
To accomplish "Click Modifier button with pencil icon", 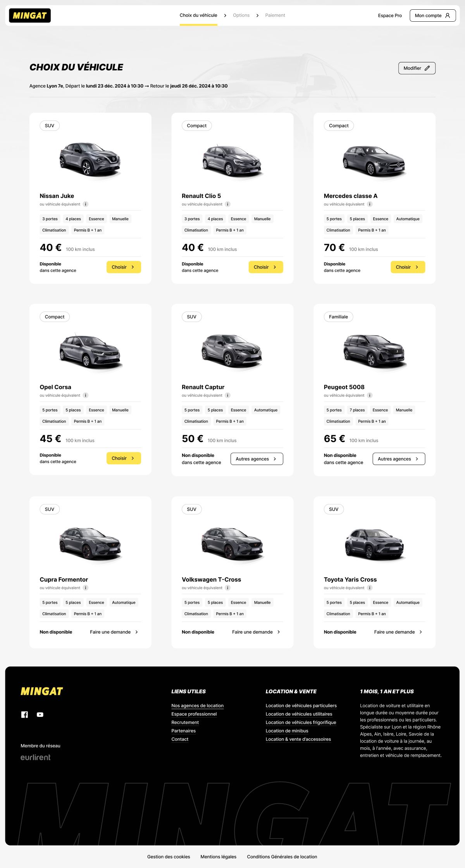I will click(x=417, y=68).
